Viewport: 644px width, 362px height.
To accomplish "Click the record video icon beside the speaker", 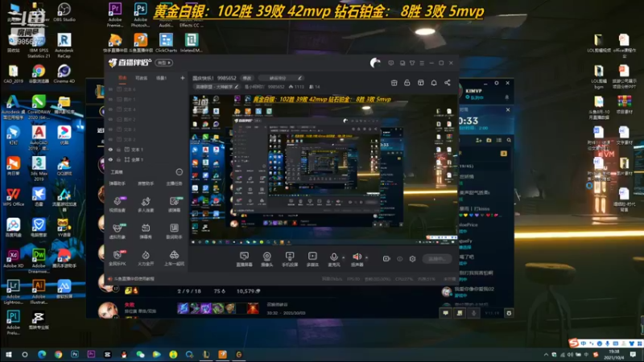I will pyautogui.click(x=386, y=259).
